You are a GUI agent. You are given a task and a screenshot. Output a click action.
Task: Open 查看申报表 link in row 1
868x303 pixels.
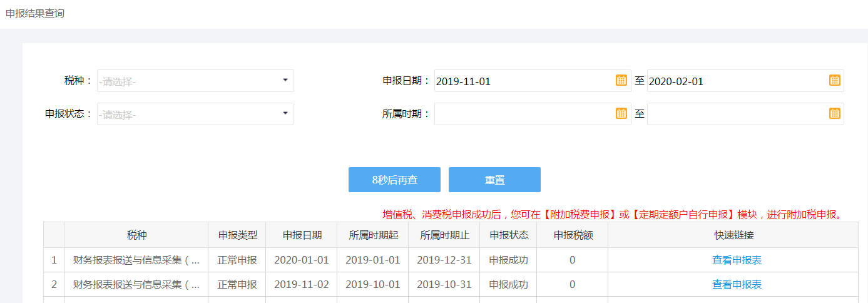[x=737, y=260]
